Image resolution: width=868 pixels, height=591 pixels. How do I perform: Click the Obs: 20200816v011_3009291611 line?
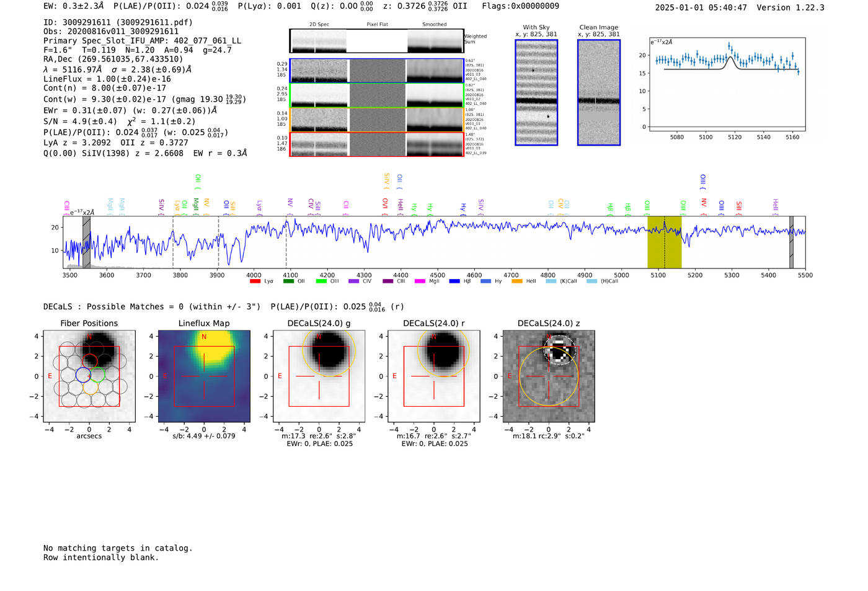tap(111, 32)
